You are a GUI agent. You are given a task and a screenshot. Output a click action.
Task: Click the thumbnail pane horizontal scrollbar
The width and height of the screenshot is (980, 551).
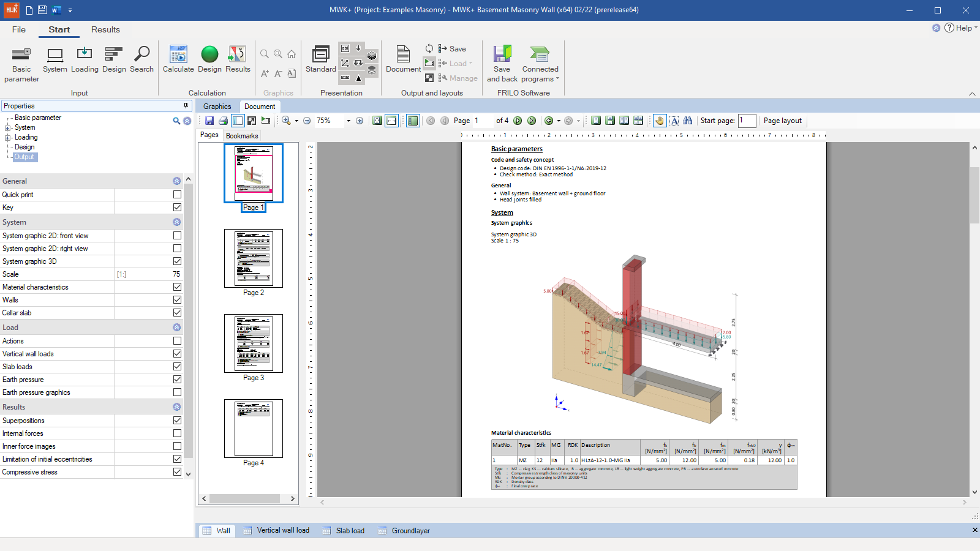click(245, 498)
